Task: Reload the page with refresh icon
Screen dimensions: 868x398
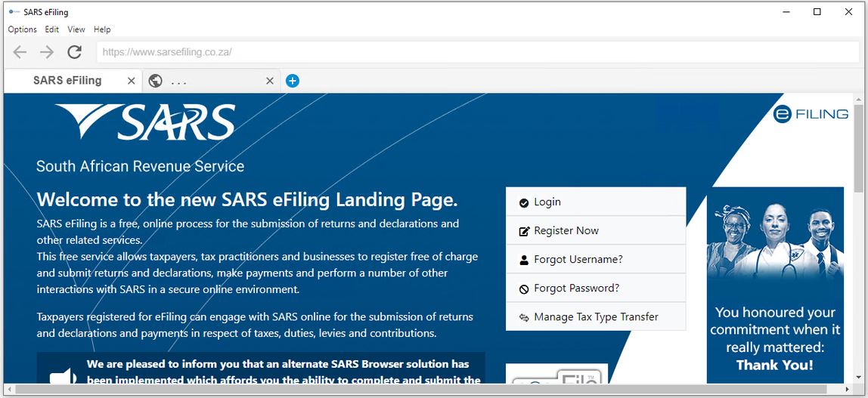Action: (x=74, y=52)
